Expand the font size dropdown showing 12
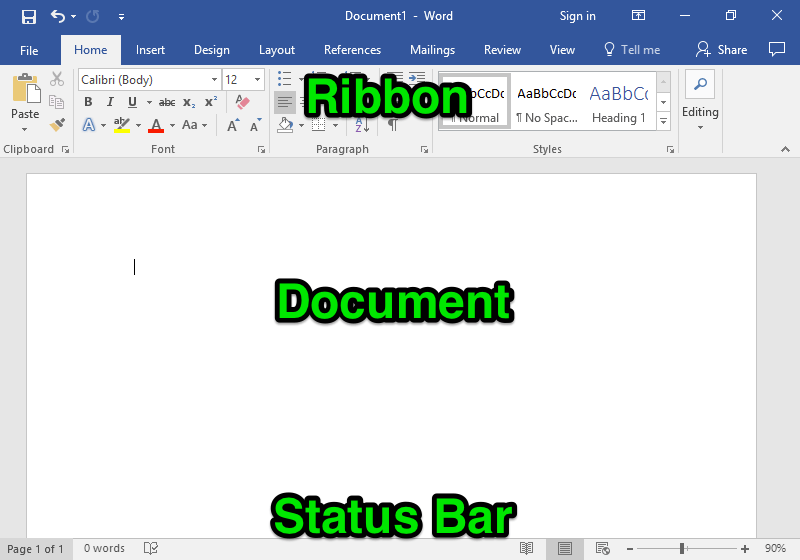This screenshot has width=800, height=560. pos(258,80)
